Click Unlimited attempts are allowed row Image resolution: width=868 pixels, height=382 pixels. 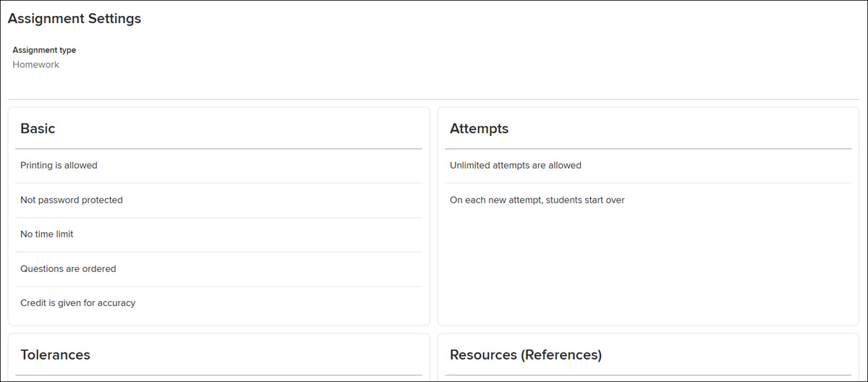click(648, 166)
